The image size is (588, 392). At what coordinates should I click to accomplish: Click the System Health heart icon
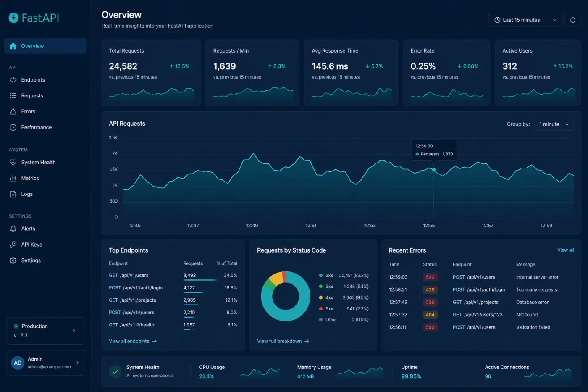click(x=13, y=162)
